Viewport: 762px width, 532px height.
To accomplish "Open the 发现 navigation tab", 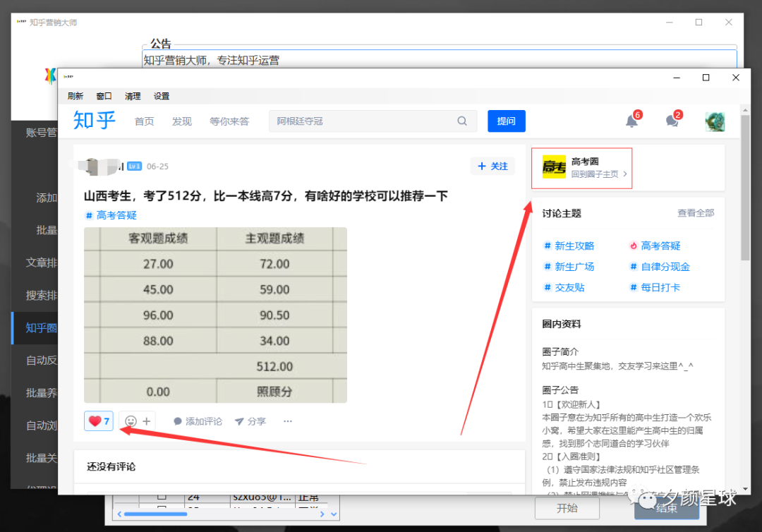I will (182, 121).
